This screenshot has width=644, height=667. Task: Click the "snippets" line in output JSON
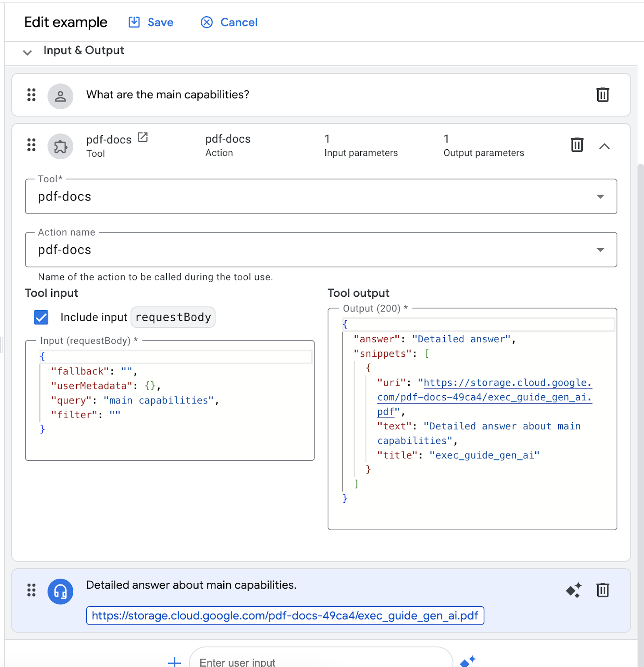[392, 354]
